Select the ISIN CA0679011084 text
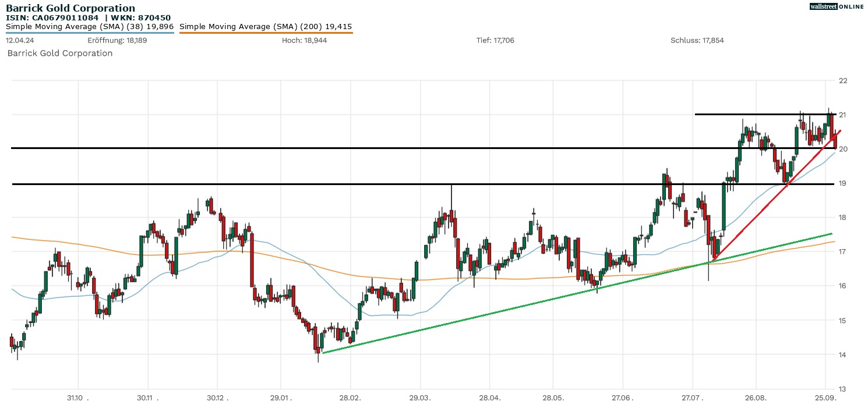Screen dimensions: 868x401 tap(54, 17)
